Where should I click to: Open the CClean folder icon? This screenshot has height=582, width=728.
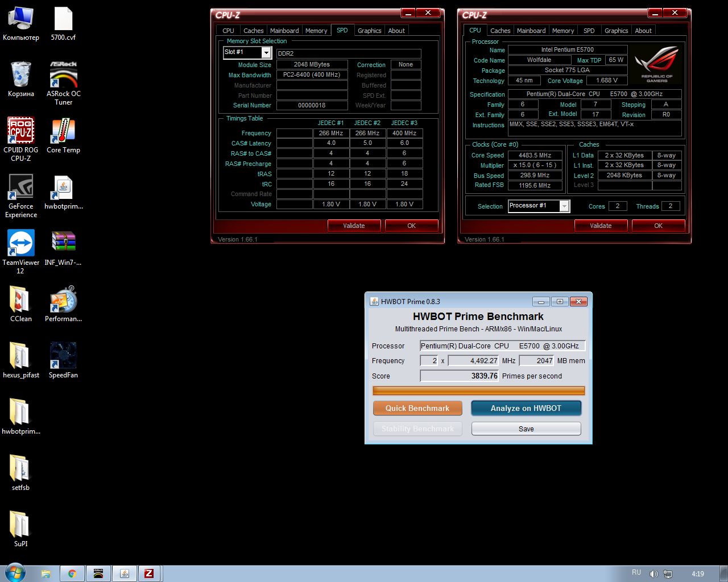pos(21,304)
